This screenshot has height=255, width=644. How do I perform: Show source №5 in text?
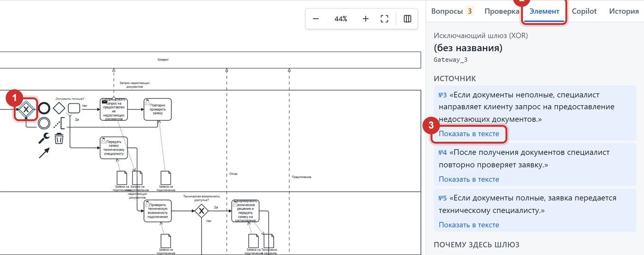point(469,225)
